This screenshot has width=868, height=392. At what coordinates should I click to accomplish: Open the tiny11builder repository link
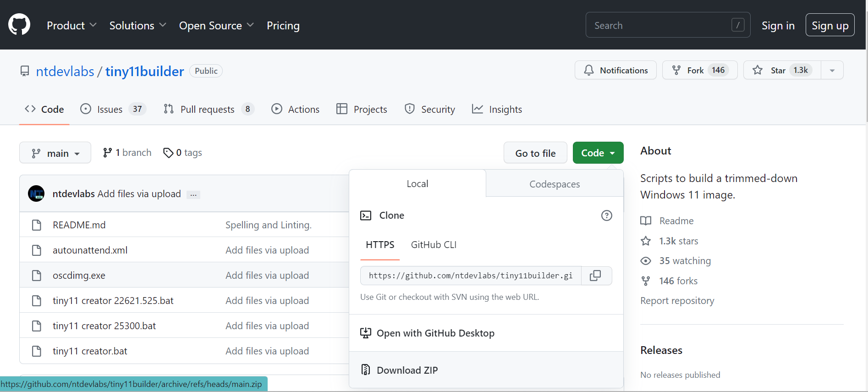click(145, 71)
